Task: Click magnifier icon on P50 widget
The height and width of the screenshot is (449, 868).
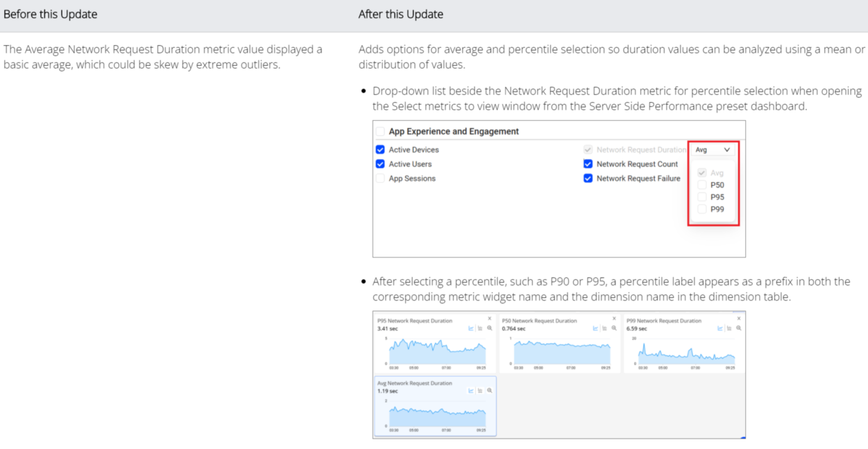Action: pyautogui.click(x=615, y=328)
